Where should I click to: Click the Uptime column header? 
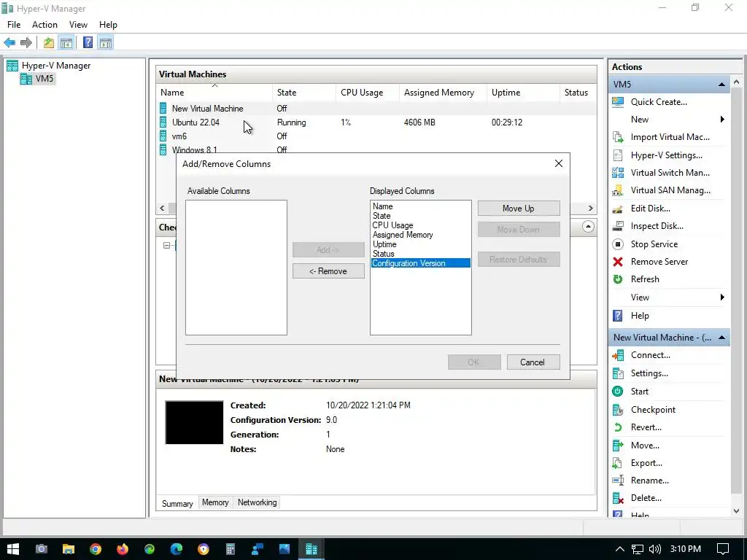tap(522, 93)
